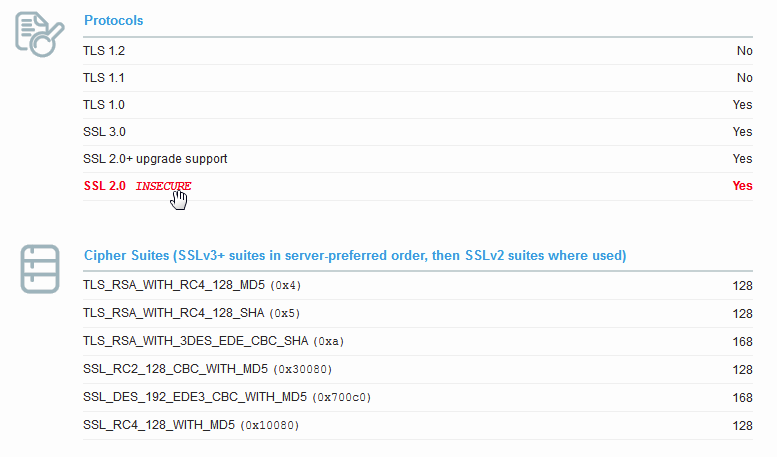Click the red INSECURE warning text
This screenshot has height=457, width=777.
tap(163, 186)
